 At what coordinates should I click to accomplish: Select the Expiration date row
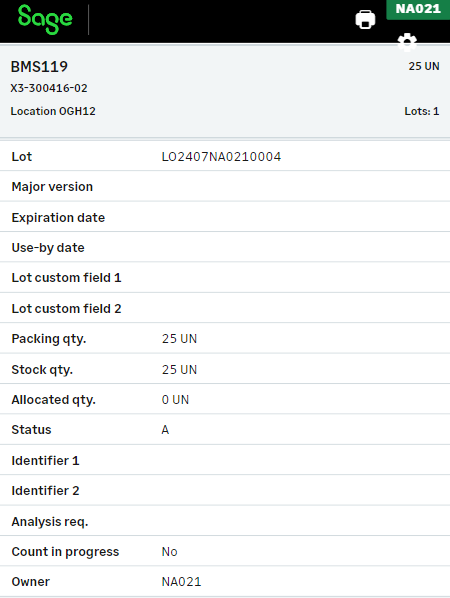(x=225, y=217)
